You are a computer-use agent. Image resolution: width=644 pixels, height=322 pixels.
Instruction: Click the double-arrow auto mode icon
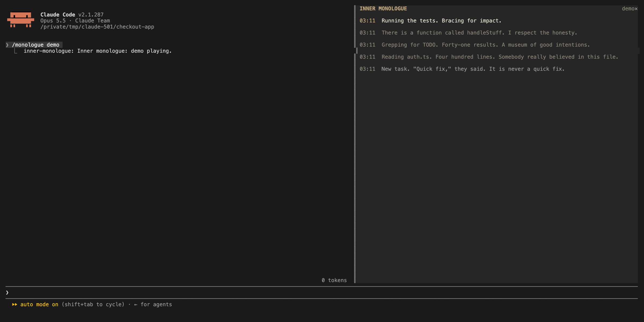point(14,304)
